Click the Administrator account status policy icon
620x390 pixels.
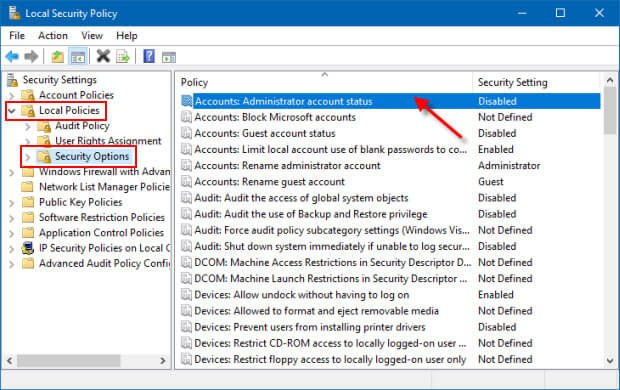pos(186,101)
